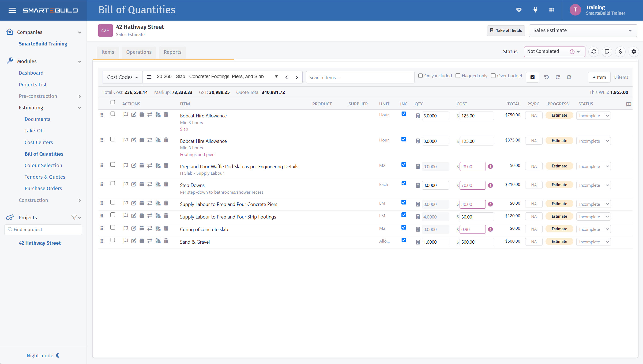Open the 42 Hathway Street project link

click(x=40, y=243)
